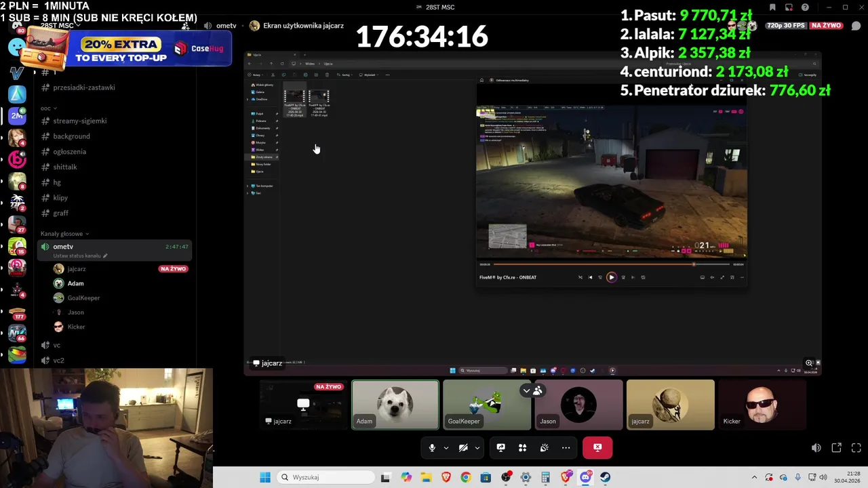Screen dimensions: 868x488
Task: Select Jason's participant tile
Action: pos(578,405)
